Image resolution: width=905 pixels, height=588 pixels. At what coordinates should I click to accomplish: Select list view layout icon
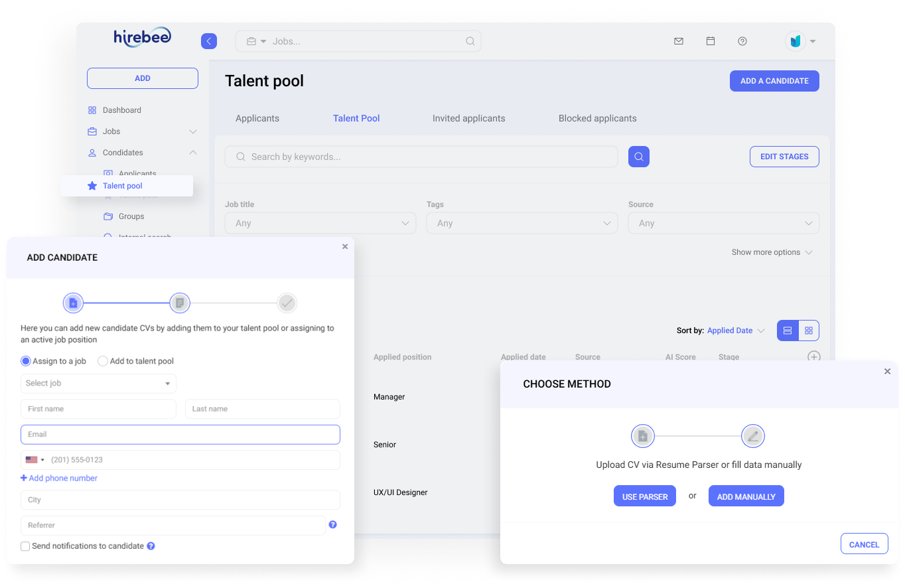788,330
